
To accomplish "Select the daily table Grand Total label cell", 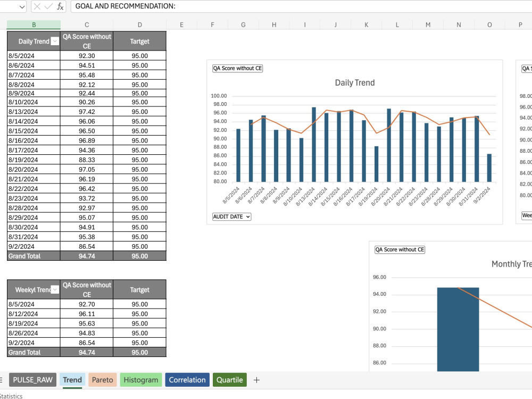I will [34, 256].
